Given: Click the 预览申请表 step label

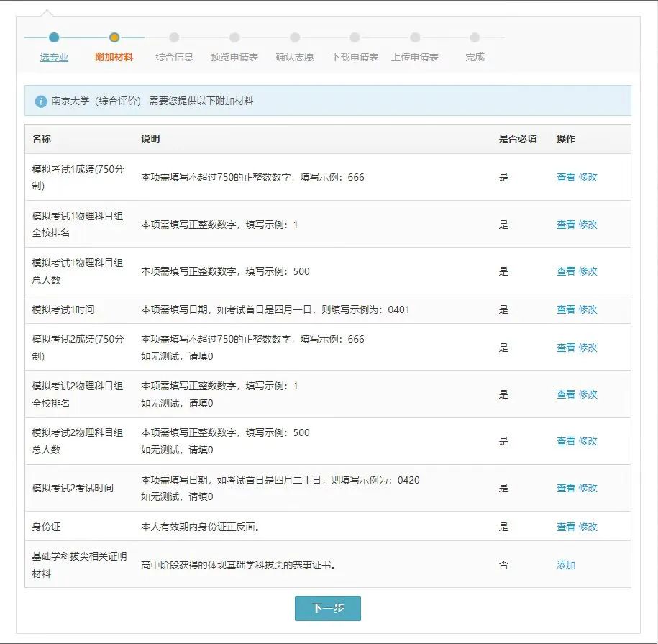Looking at the screenshot, I should [234, 57].
